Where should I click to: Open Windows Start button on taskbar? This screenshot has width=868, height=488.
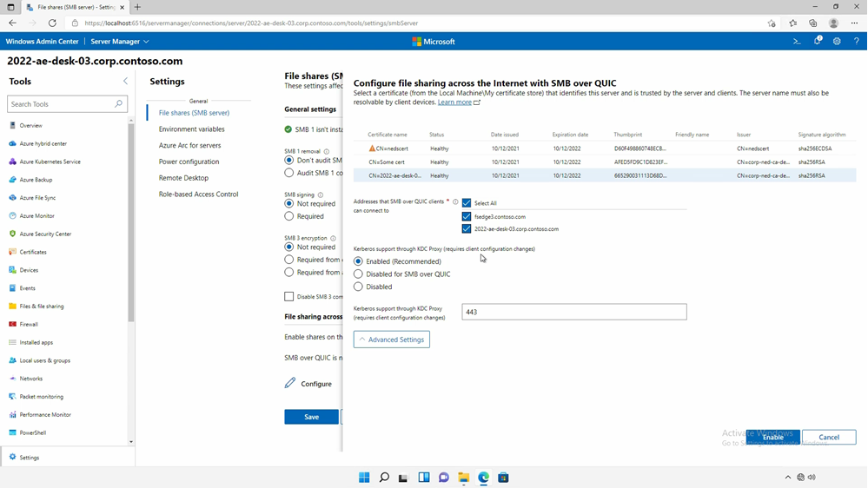coord(364,478)
